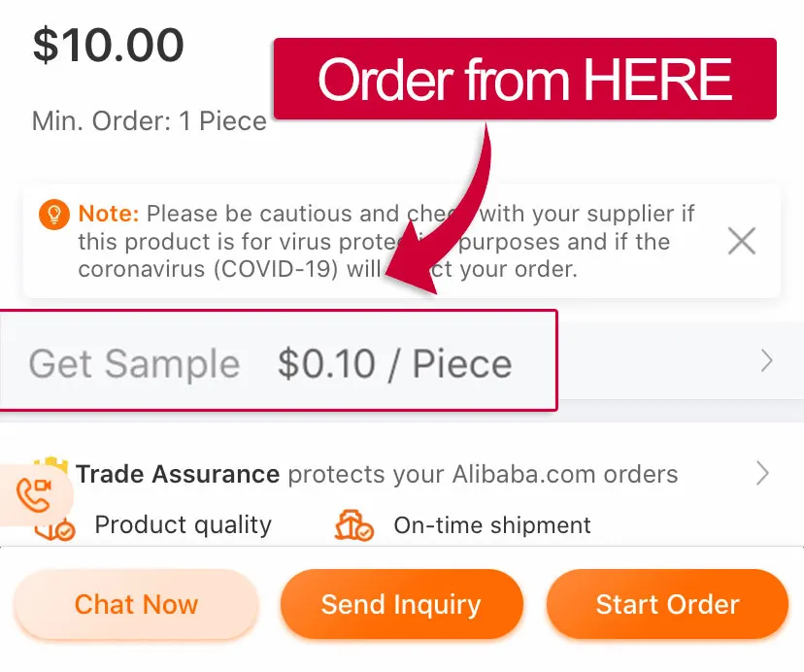
Task: Click the Min. Order: 1 Piece text
Action: click(150, 121)
